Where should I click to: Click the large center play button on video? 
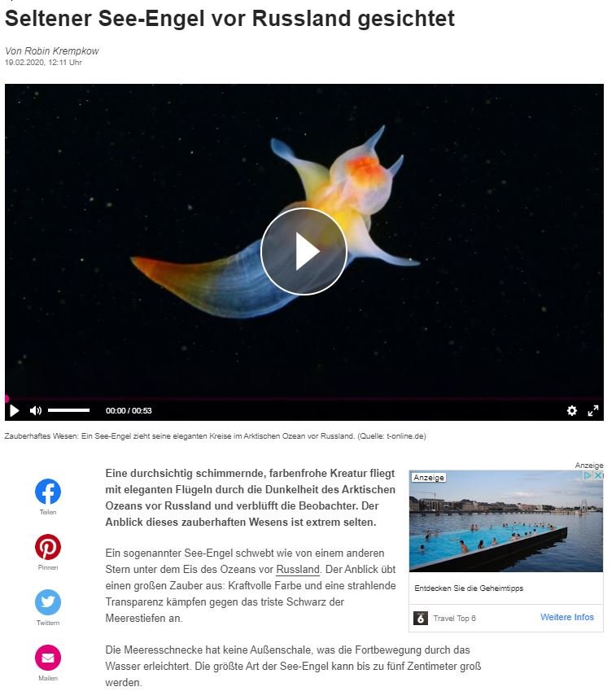click(x=304, y=252)
